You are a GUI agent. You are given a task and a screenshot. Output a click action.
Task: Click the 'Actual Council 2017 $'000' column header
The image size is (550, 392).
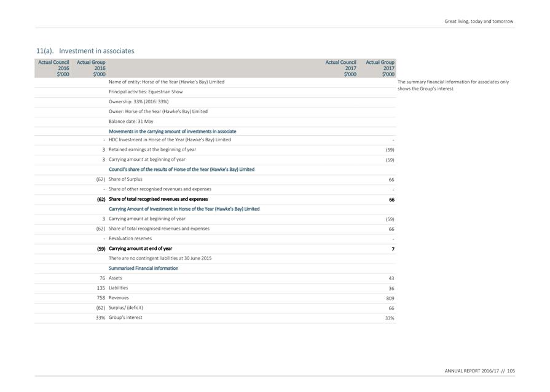click(x=340, y=68)
